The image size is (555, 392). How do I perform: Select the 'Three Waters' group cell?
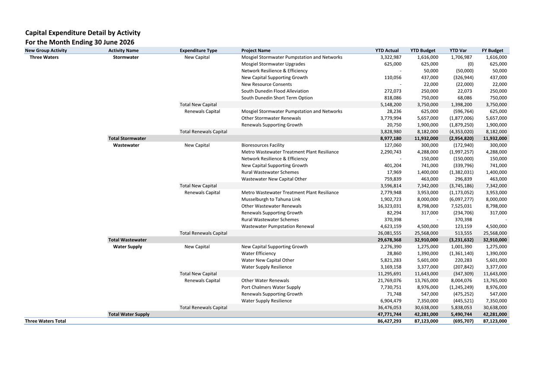(x=44, y=57)
